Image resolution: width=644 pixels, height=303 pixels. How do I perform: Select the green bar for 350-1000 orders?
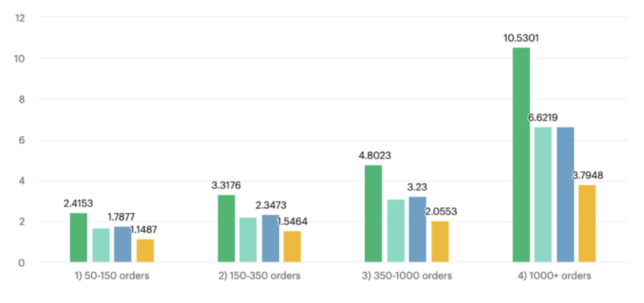point(374,214)
